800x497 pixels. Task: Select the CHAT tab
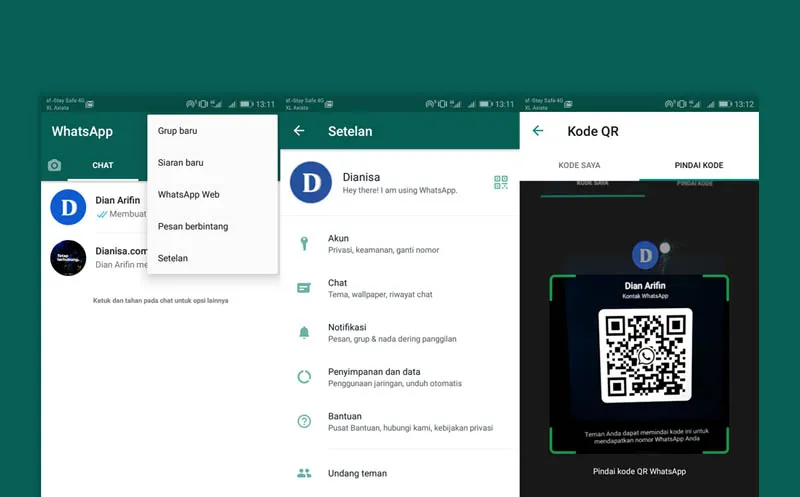click(x=103, y=165)
